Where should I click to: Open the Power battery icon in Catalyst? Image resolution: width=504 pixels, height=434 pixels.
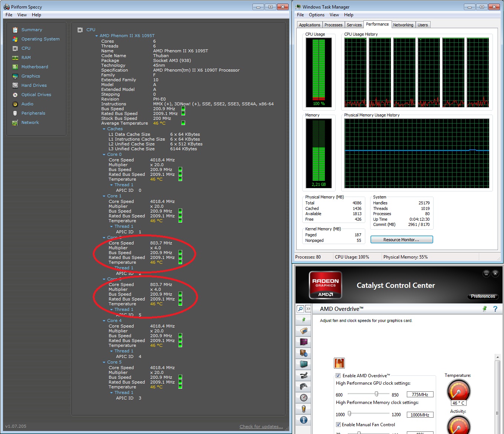[304, 409]
